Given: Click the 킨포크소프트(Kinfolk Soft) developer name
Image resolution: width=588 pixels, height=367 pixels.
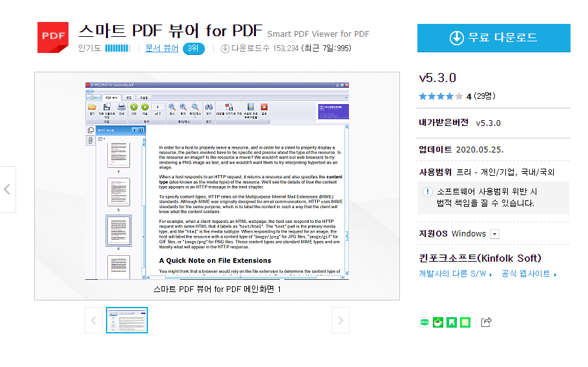Looking at the screenshot, I should click(x=480, y=258).
